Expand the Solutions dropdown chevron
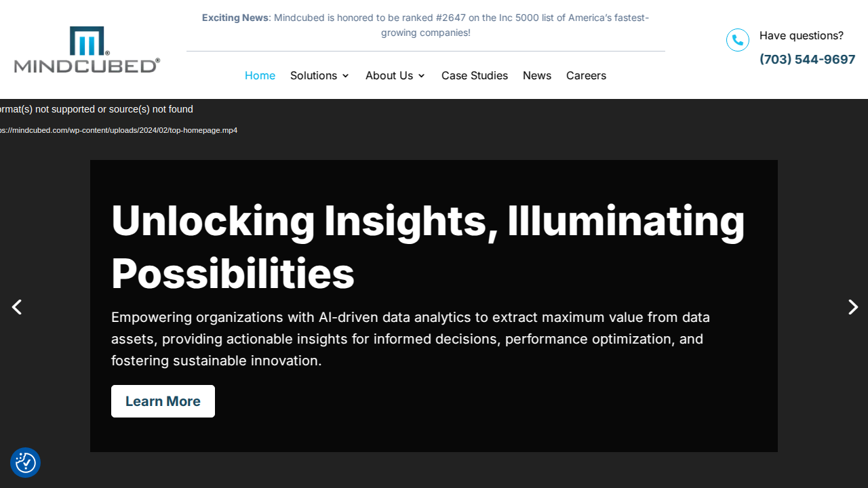Image resolution: width=868 pixels, height=488 pixels. [x=345, y=76]
